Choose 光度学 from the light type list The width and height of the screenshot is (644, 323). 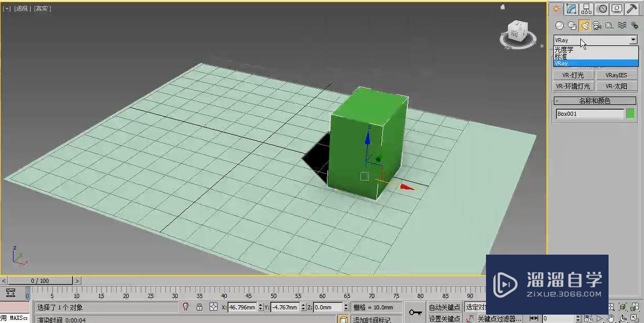coord(564,50)
